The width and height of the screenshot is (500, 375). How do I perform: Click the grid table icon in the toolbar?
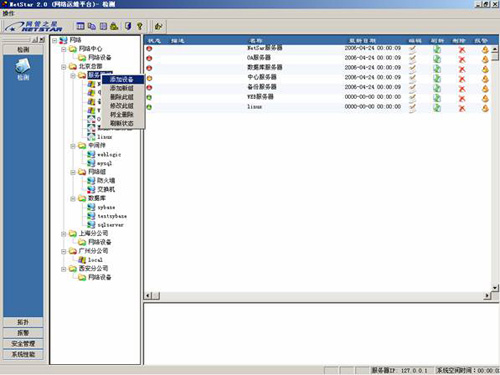tap(80, 26)
